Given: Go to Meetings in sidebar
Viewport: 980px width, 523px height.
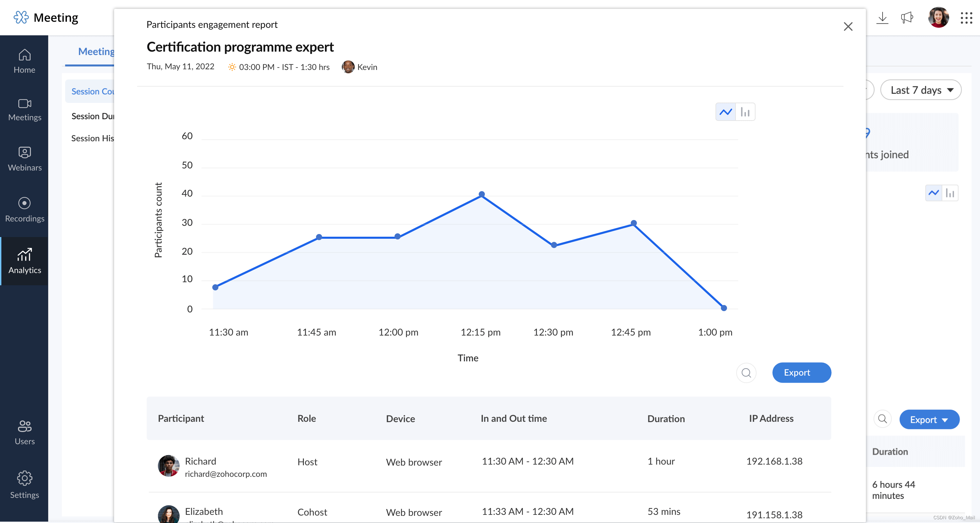Looking at the screenshot, I should coord(24,110).
